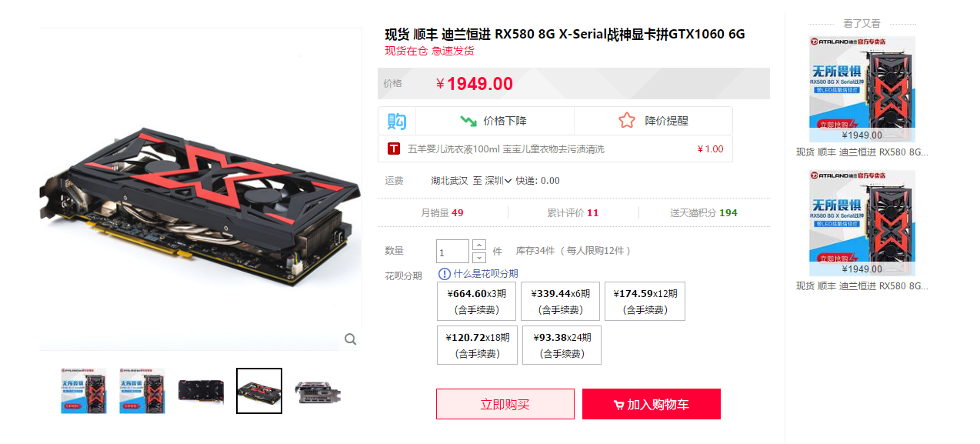This screenshot has height=444, width=980.
Task: Open the 深圳 destination dropdown
Action: pos(498,181)
